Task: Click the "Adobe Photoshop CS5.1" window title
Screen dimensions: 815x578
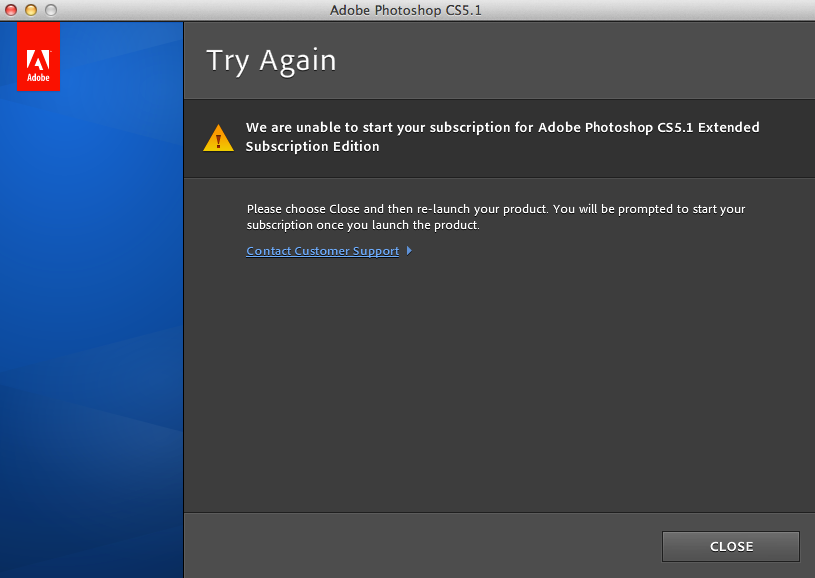Action: (x=406, y=10)
